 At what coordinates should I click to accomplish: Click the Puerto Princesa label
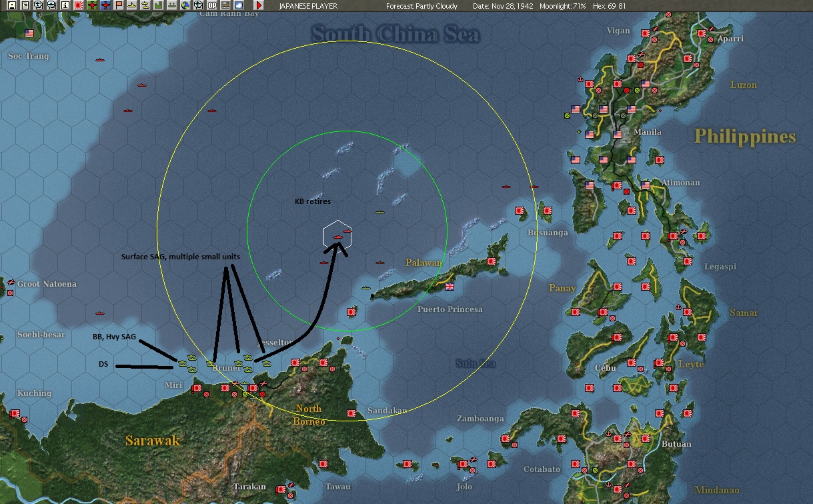[x=450, y=309]
